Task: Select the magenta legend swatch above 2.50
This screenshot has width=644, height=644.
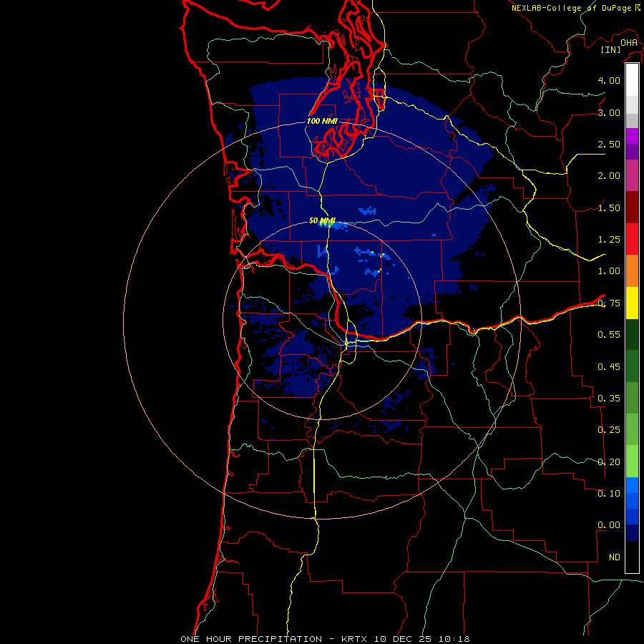Action: (632, 136)
